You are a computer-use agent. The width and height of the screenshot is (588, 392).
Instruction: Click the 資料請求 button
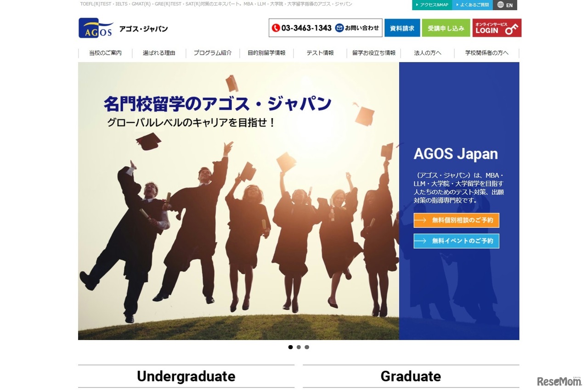pyautogui.click(x=402, y=28)
